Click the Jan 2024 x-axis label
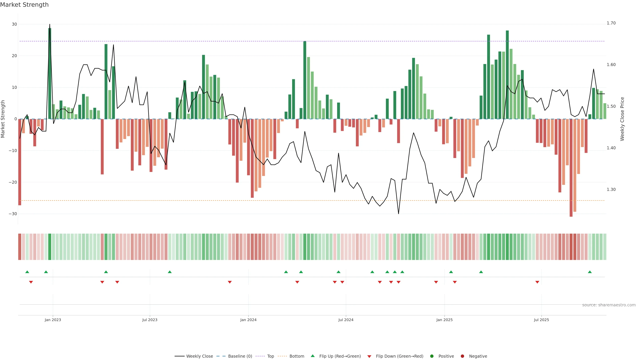 point(248,320)
